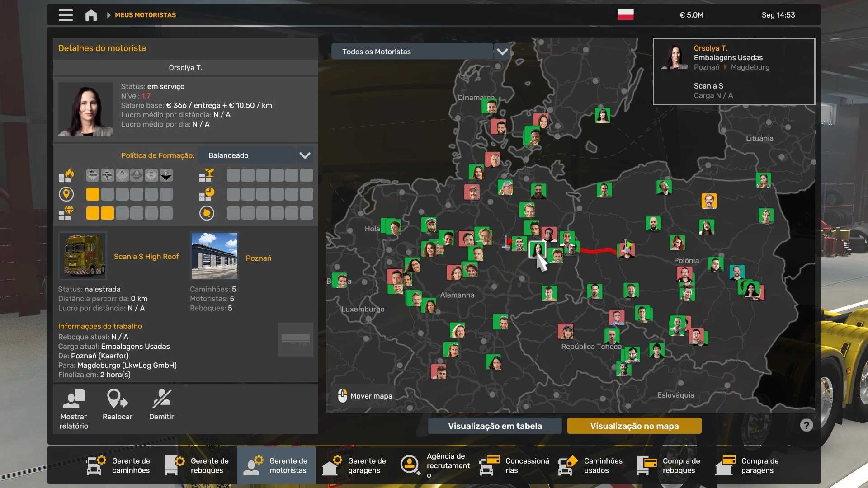Open Agência de recrutamento
The image size is (868, 488).
pyautogui.click(x=435, y=465)
